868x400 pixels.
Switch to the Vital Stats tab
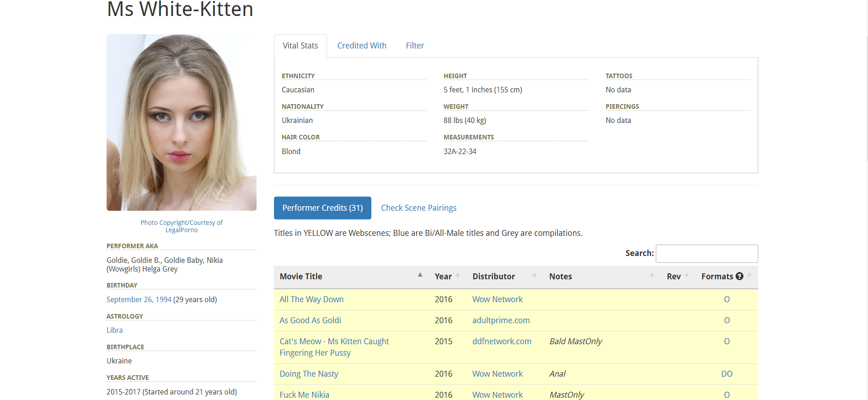(x=300, y=46)
